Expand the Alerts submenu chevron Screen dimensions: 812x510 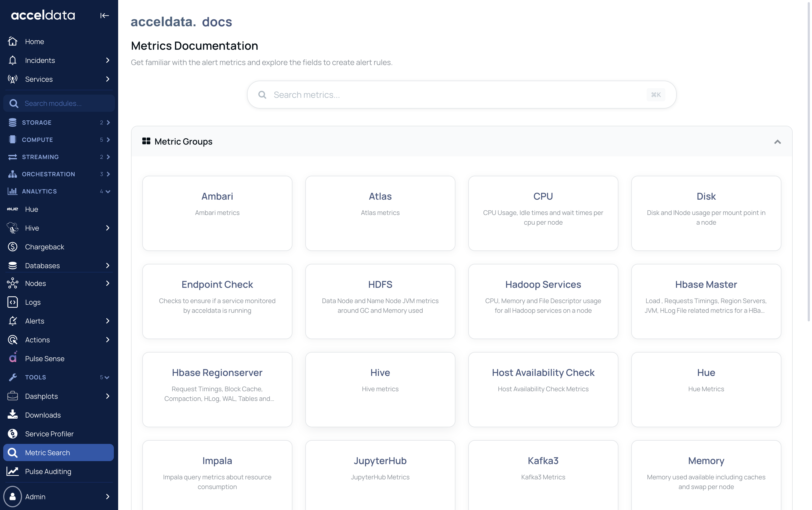tap(108, 321)
